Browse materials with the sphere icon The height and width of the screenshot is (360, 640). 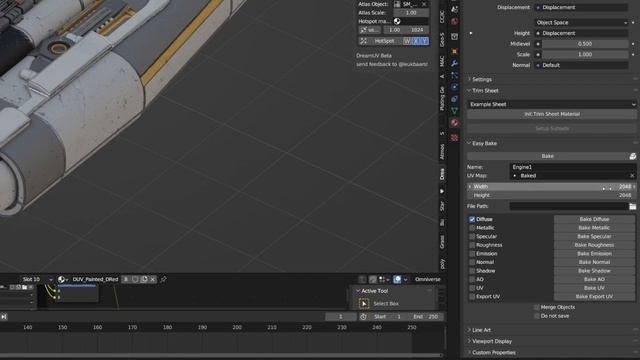click(62, 280)
